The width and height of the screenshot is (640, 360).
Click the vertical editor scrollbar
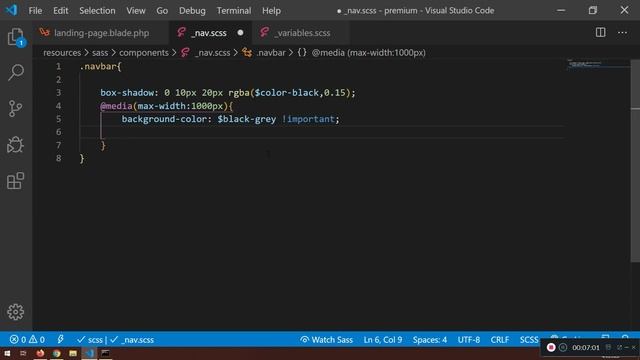pos(635,161)
